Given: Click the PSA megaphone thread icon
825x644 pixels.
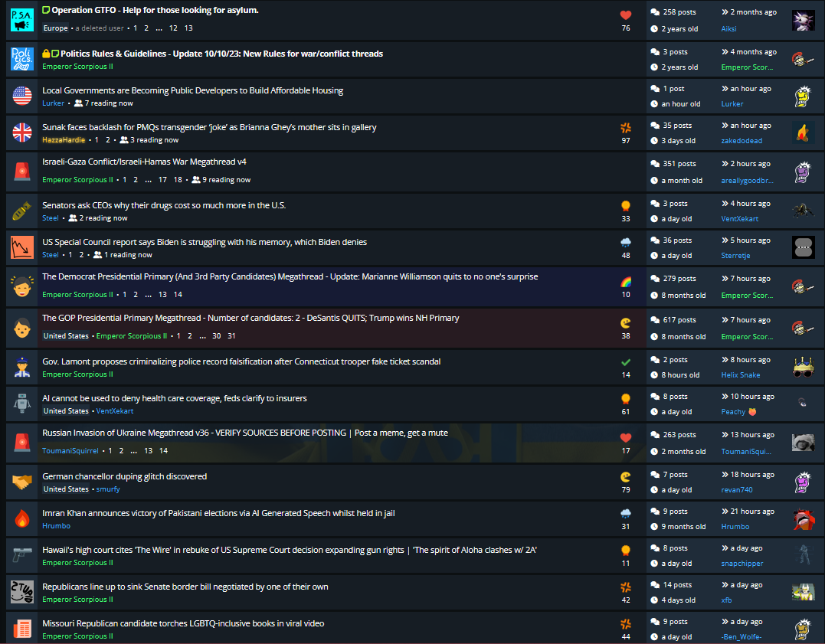Looking at the screenshot, I should click(x=22, y=20).
